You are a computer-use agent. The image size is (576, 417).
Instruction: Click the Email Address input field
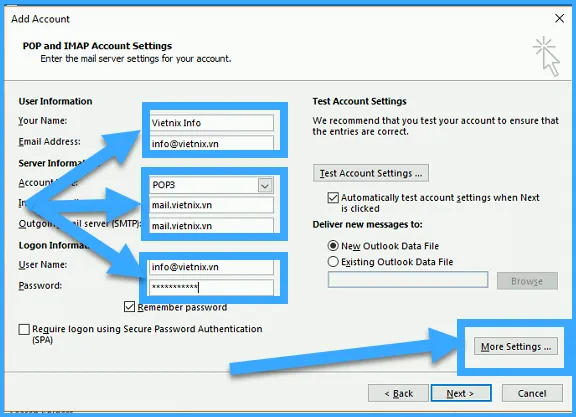coord(211,143)
